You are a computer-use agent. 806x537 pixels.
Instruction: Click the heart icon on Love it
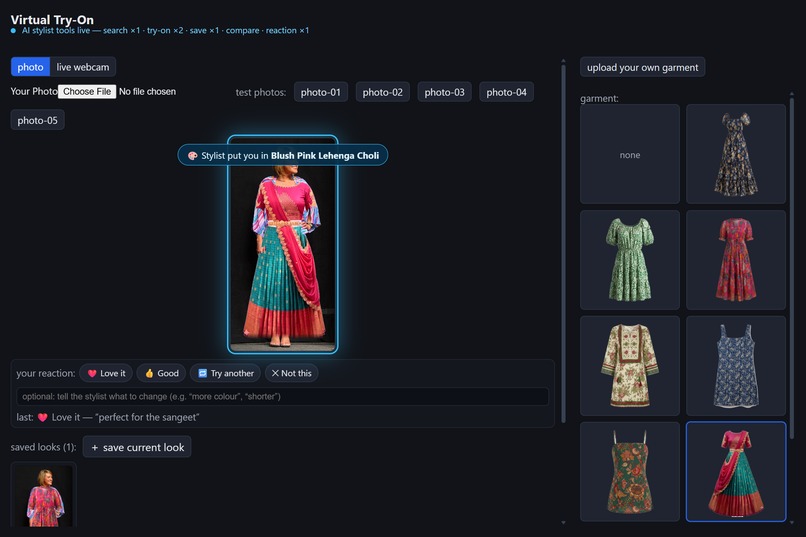92,374
